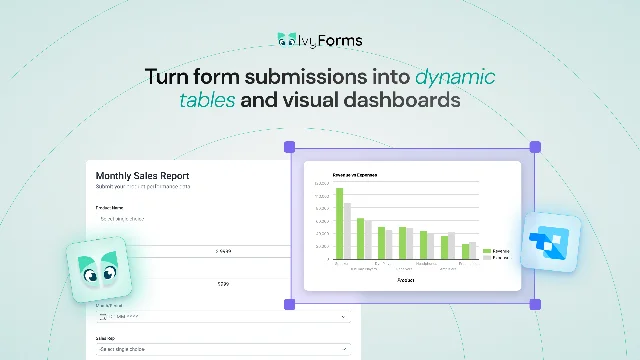Click the word "dynamic" in the headline
640x360 pixels.
pos(455,77)
